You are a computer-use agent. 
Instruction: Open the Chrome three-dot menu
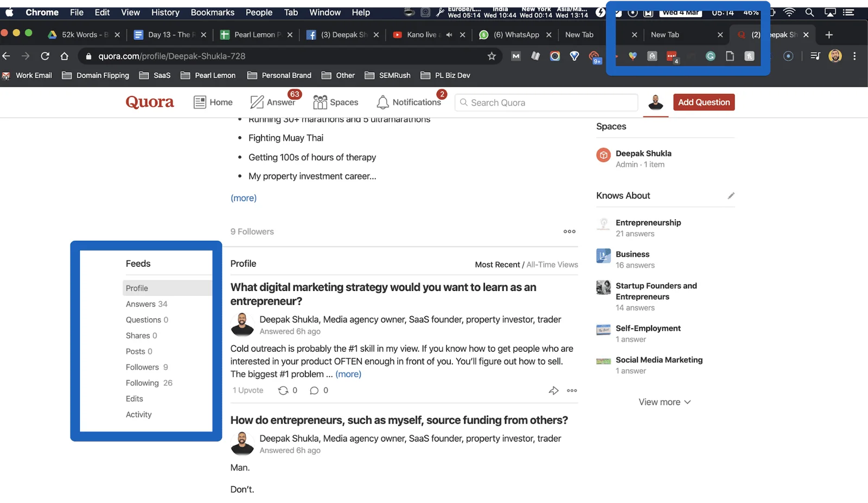854,56
